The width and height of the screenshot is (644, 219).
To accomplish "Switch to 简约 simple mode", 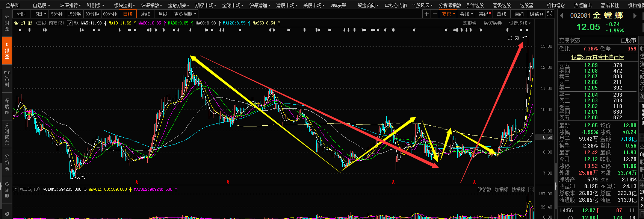I will (x=519, y=14).
